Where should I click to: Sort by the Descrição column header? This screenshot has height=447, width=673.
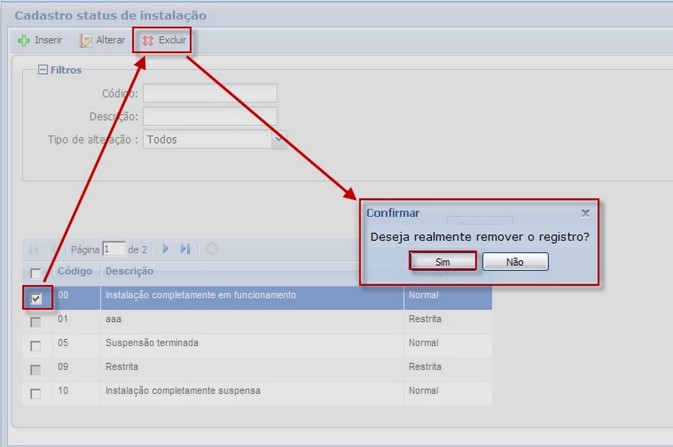click(x=129, y=272)
